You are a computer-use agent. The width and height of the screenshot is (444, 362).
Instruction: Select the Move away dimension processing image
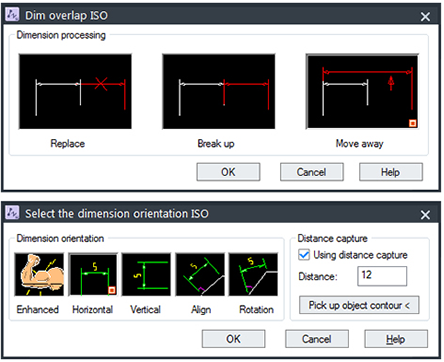[362, 92]
